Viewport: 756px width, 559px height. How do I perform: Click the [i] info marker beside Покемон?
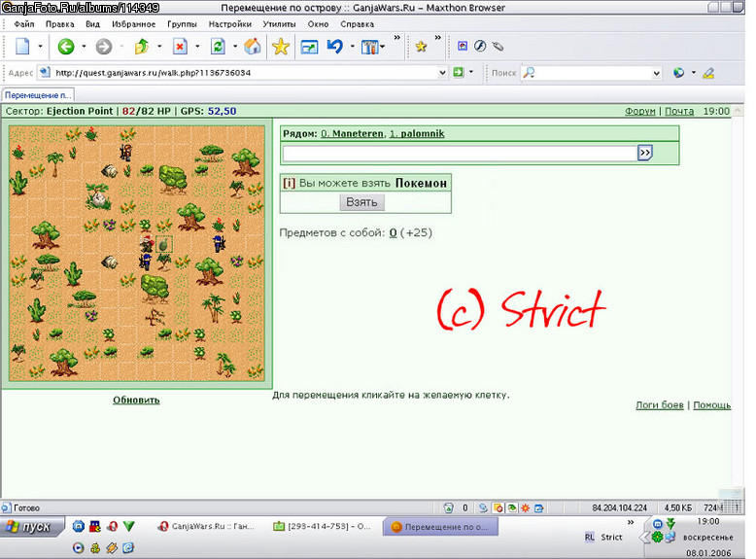(x=289, y=184)
